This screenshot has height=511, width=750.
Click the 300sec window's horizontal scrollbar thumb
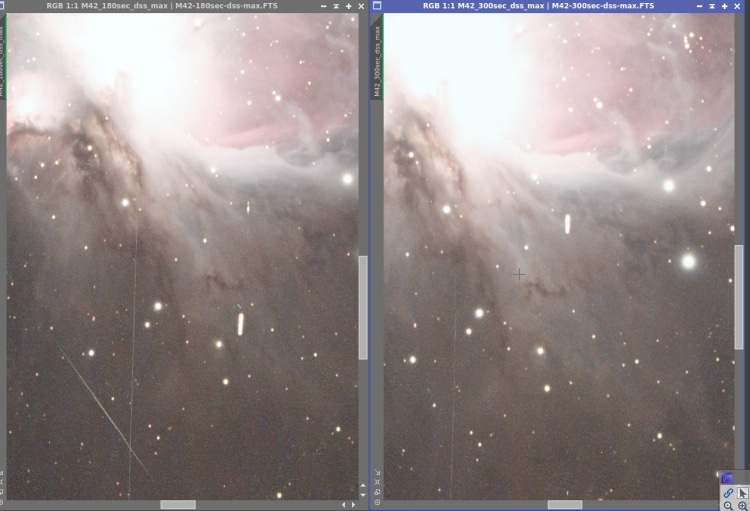[x=565, y=504]
